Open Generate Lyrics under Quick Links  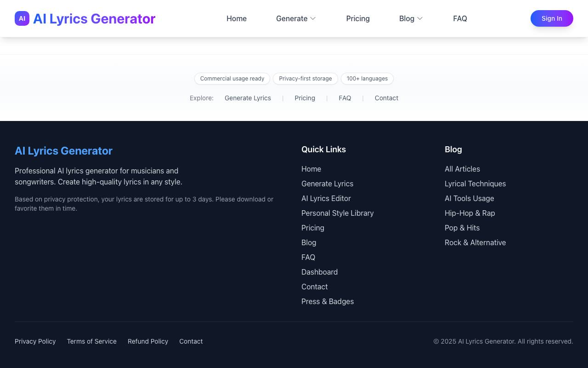click(327, 184)
